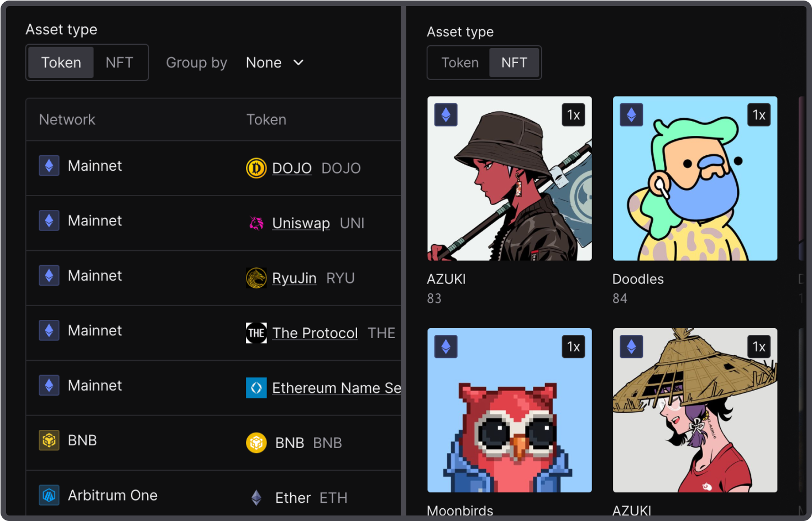
Task: Open the Uniswap token link
Action: [301, 223]
